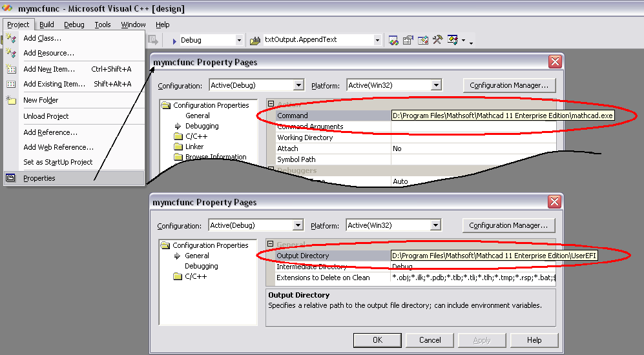Open Platform dropdown in upper Property Pages
The image size is (644, 355).
[x=436, y=85]
